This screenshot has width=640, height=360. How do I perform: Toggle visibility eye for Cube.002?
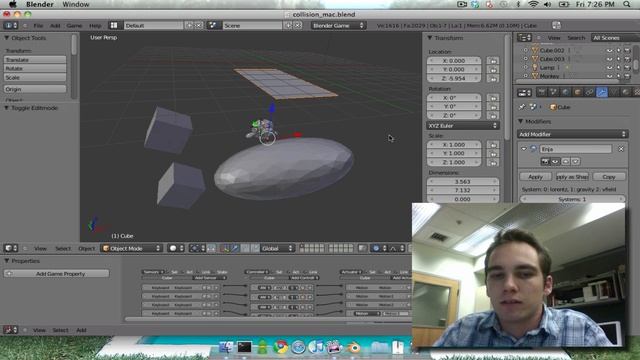609,51
